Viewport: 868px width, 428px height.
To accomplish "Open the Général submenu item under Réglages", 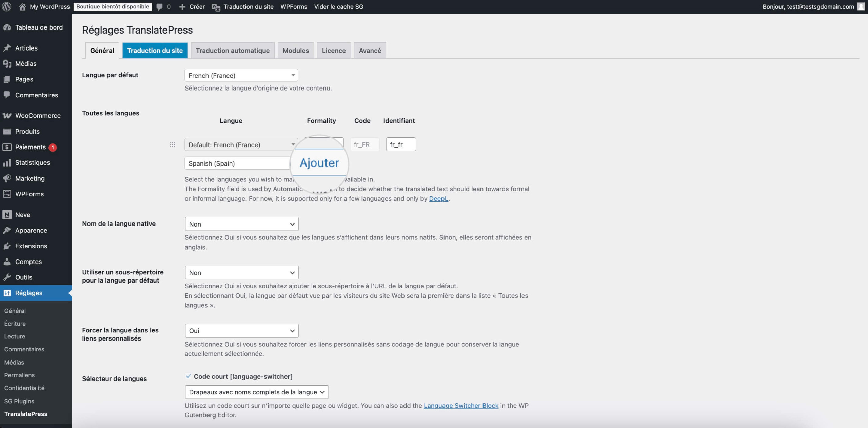I will [15, 310].
